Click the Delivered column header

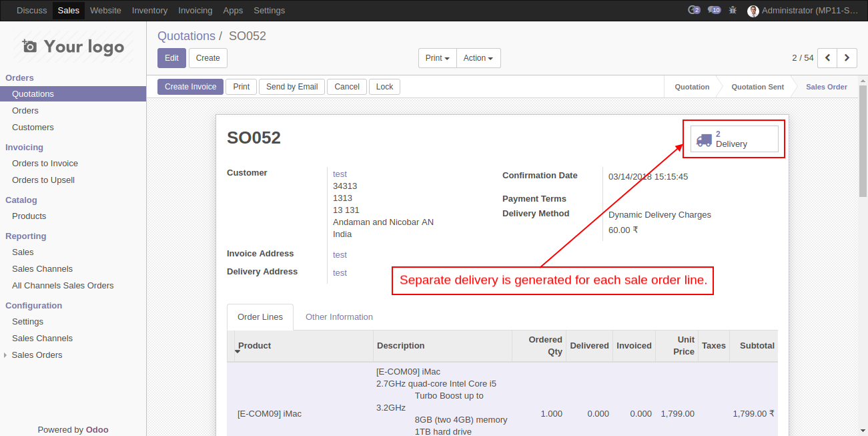589,346
